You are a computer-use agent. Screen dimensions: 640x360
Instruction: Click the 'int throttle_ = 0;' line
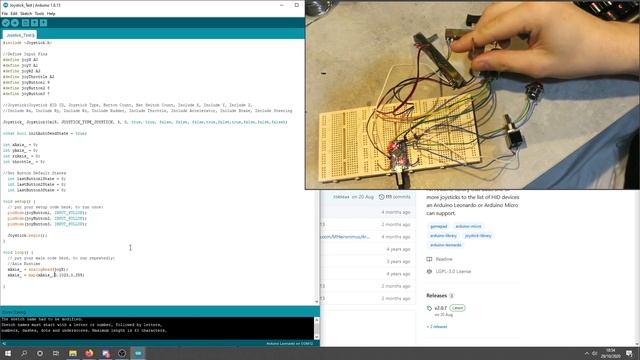pyautogui.click(x=24, y=162)
